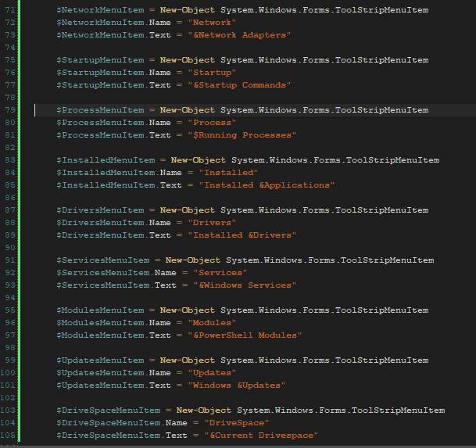Click line number 99 in the gutter
This screenshot has width=476, height=448.
pos(9,360)
